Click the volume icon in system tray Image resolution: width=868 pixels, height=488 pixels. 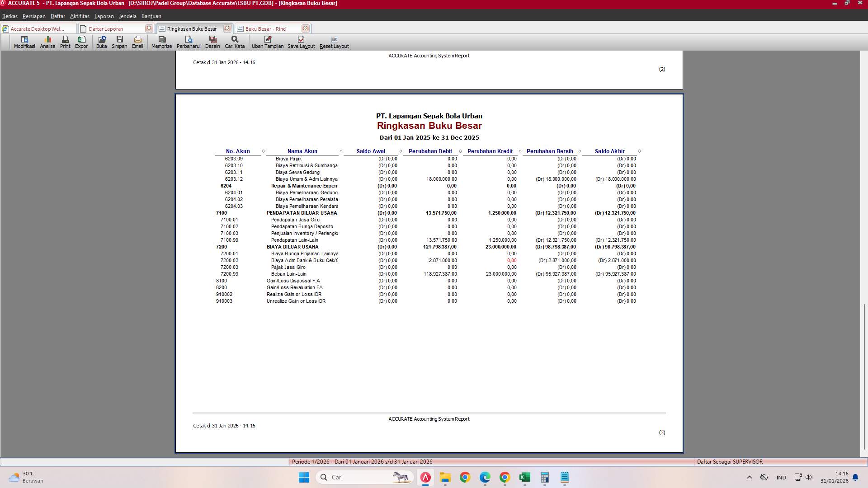[x=809, y=477]
